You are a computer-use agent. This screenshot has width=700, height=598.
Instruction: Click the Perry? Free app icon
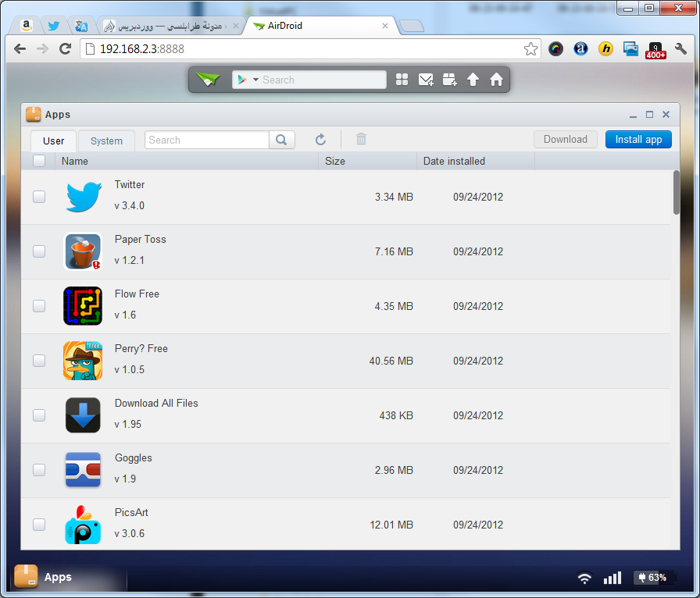click(83, 361)
